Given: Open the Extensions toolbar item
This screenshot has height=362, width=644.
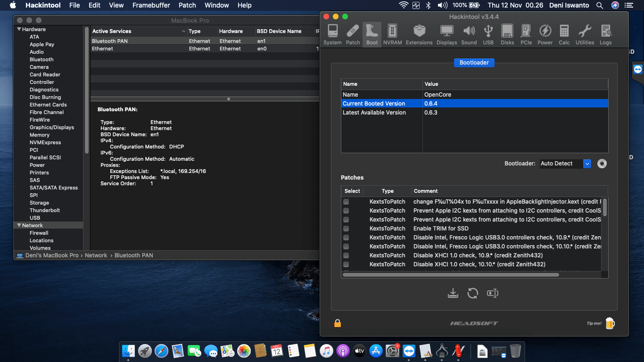Looking at the screenshot, I should (419, 34).
